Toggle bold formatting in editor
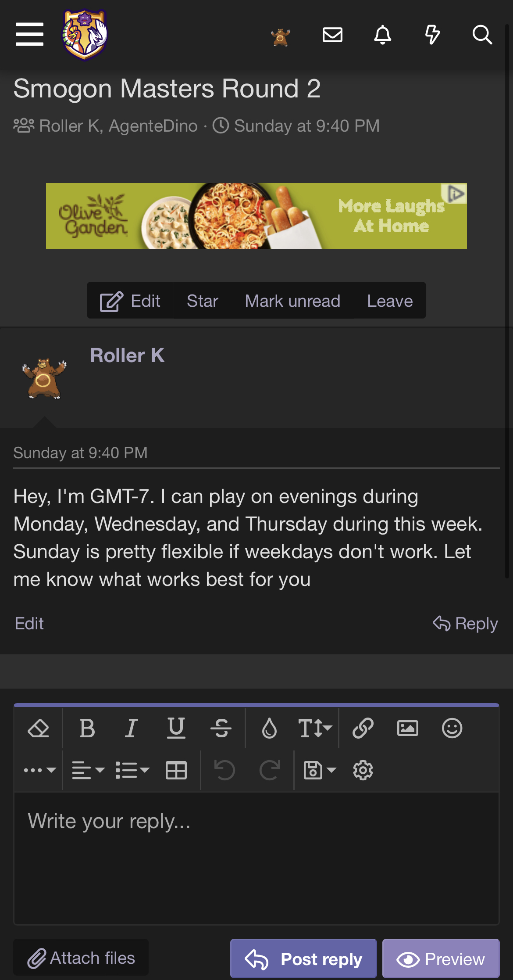 tap(87, 729)
